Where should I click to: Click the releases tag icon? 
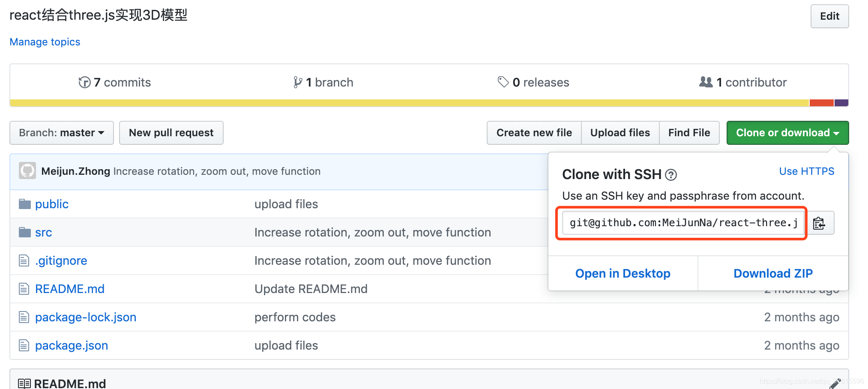coord(503,82)
